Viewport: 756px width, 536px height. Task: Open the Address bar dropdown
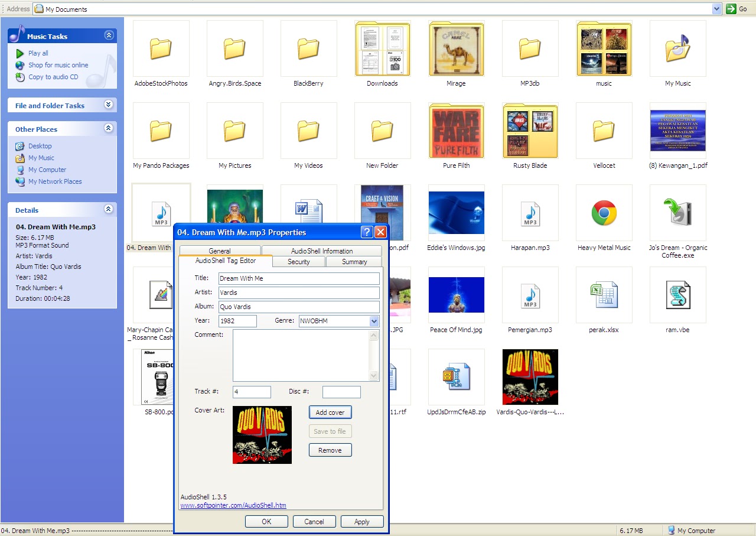(717, 9)
